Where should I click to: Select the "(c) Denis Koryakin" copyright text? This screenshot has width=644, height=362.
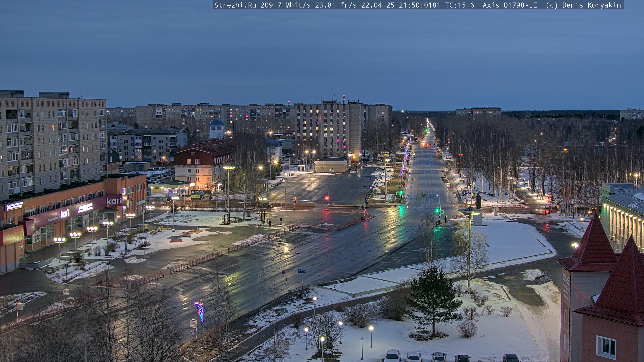coord(583,5)
